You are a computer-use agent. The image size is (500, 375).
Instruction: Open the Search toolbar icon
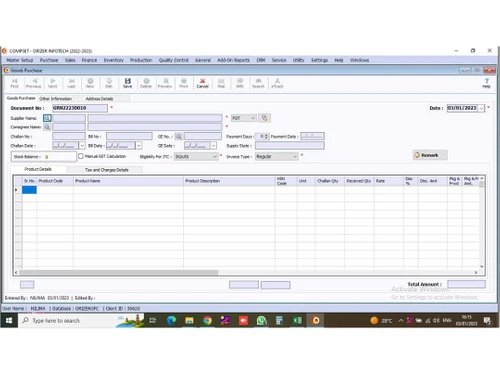[258, 83]
